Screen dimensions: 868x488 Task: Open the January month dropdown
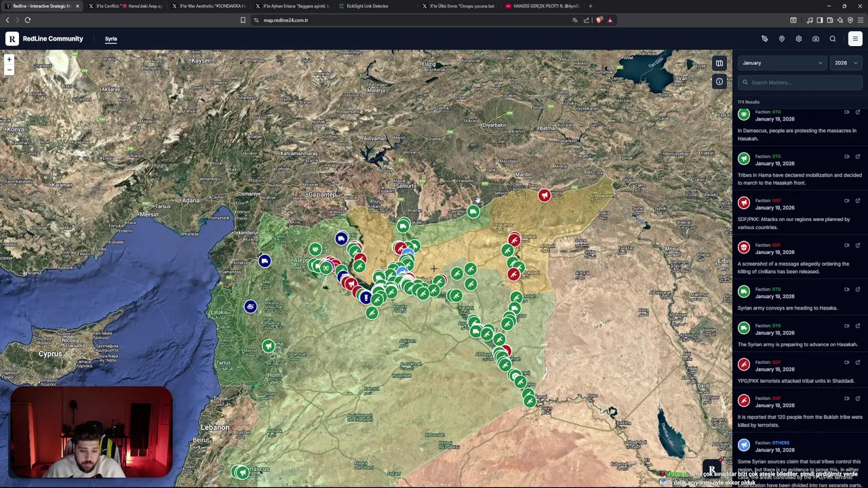(782, 63)
